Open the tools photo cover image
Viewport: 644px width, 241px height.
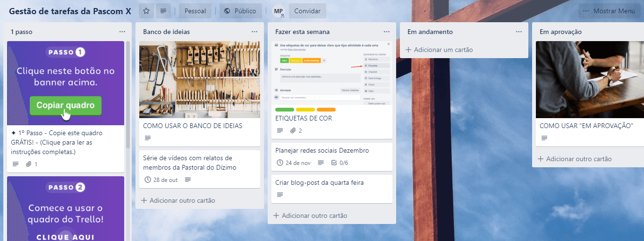pyautogui.click(x=200, y=79)
